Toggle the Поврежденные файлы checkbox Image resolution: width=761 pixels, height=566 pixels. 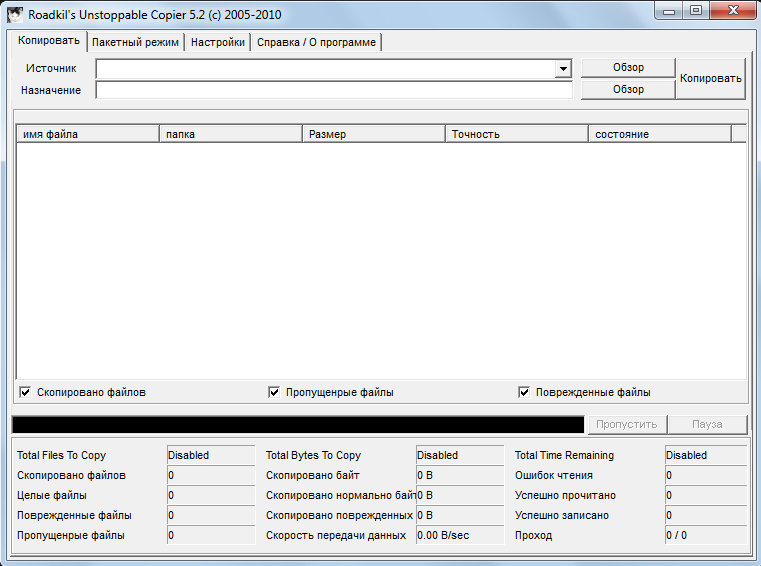[x=524, y=392]
